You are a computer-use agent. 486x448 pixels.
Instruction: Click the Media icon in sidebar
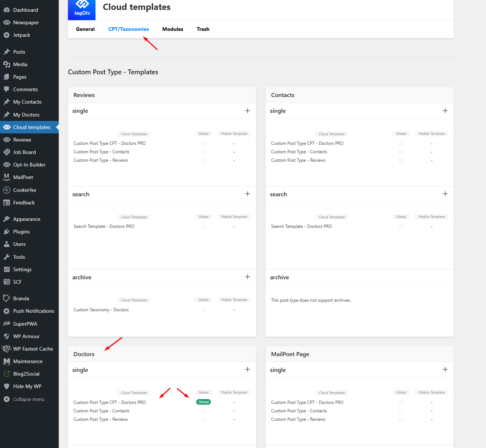point(7,64)
